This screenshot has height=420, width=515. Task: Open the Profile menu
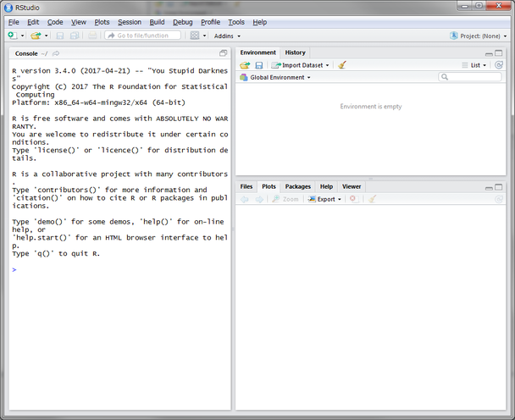210,22
